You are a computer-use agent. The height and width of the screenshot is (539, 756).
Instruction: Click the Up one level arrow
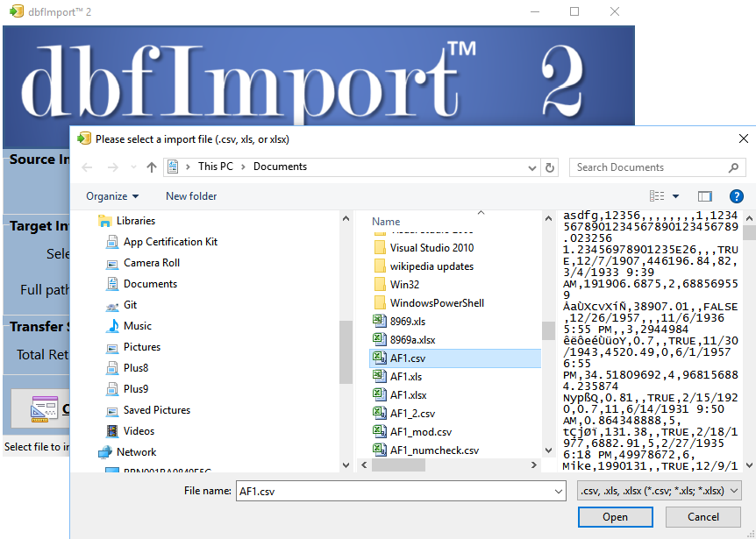coord(152,167)
